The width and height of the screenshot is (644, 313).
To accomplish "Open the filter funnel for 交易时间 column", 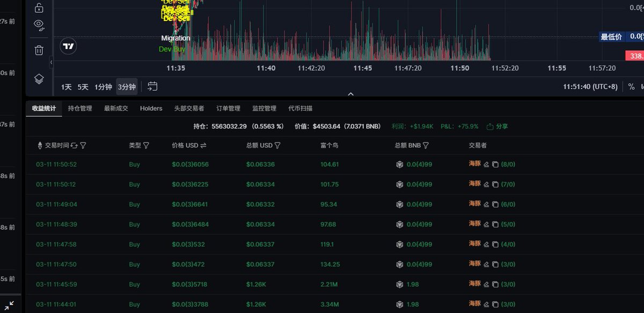I will point(83,145).
